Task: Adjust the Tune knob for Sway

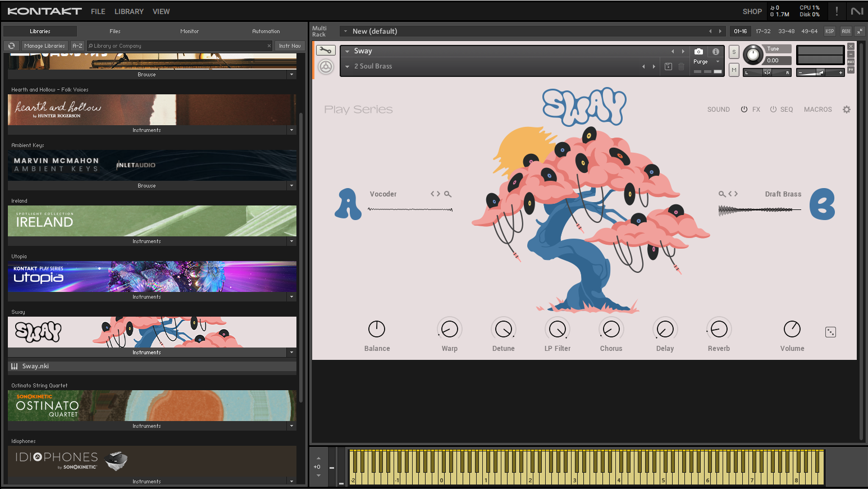Action: (754, 55)
